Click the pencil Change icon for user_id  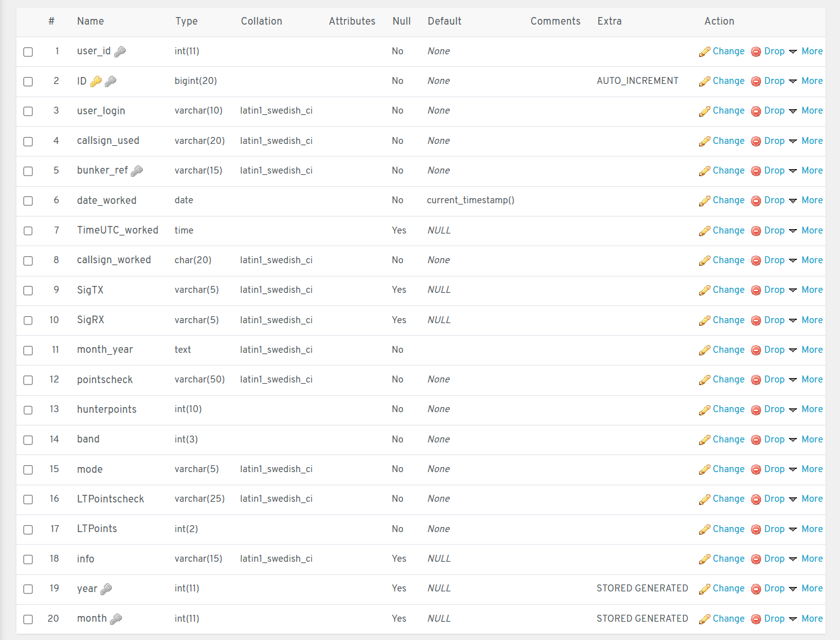pyautogui.click(x=704, y=52)
